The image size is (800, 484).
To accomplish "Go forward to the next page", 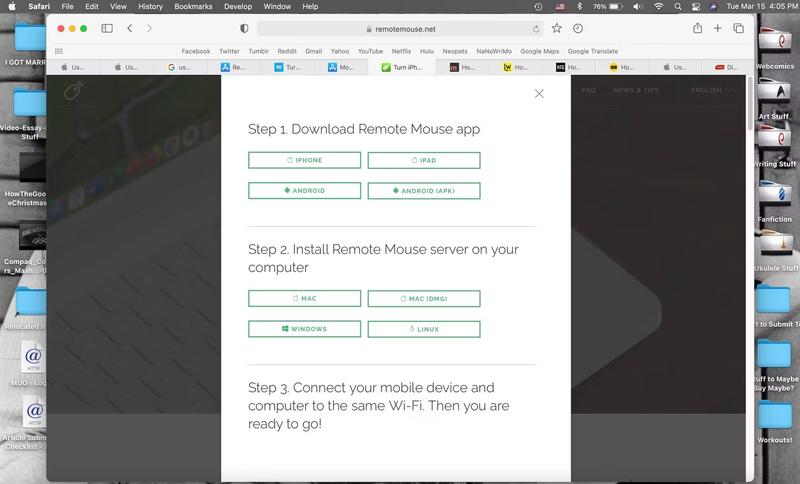I will (149, 29).
